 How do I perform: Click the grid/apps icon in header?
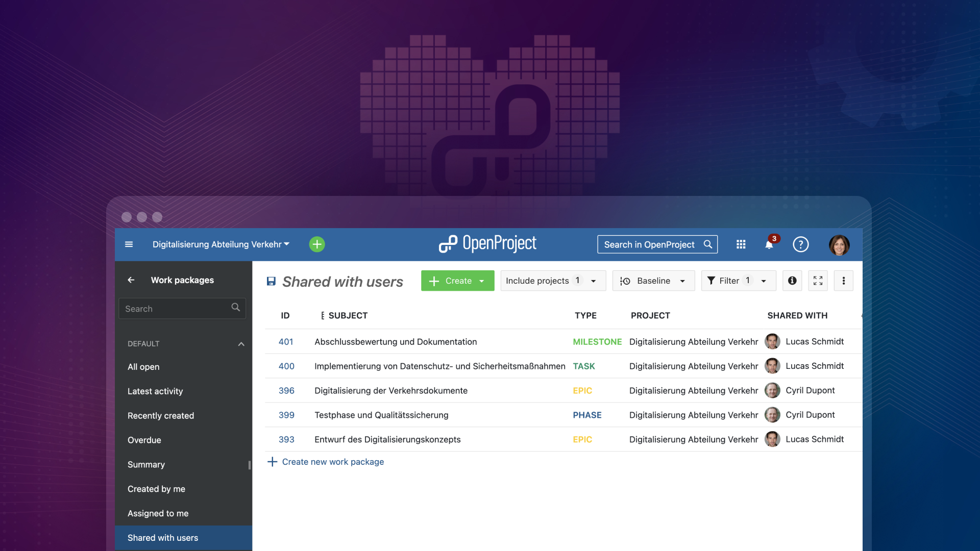pyautogui.click(x=740, y=243)
